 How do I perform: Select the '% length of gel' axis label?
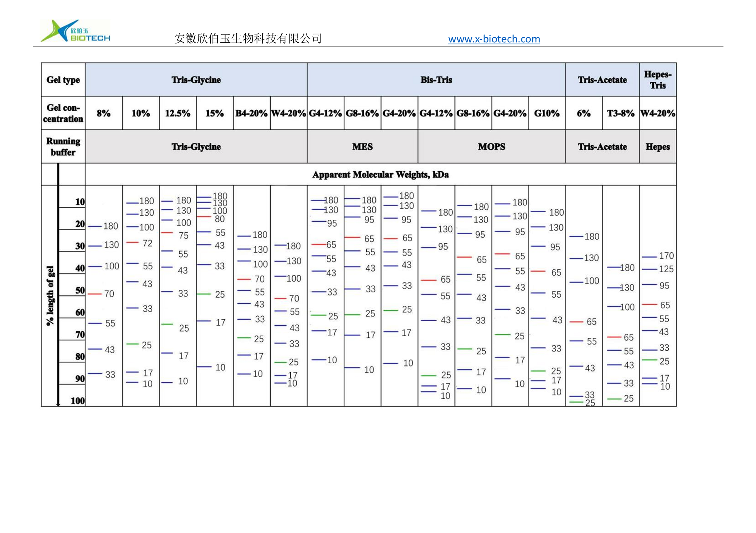[x=50, y=296]
